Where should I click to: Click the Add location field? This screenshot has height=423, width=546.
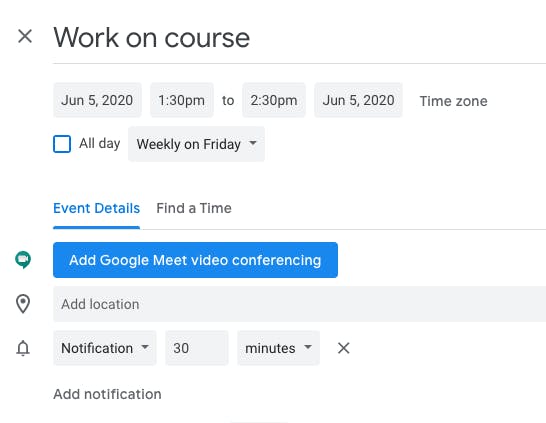[299, 304]
